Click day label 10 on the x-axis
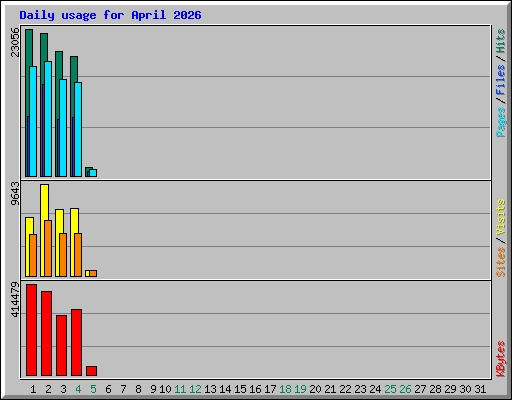Image resolution: width=512 pixels, height=400 pixels. coord(165,389)
